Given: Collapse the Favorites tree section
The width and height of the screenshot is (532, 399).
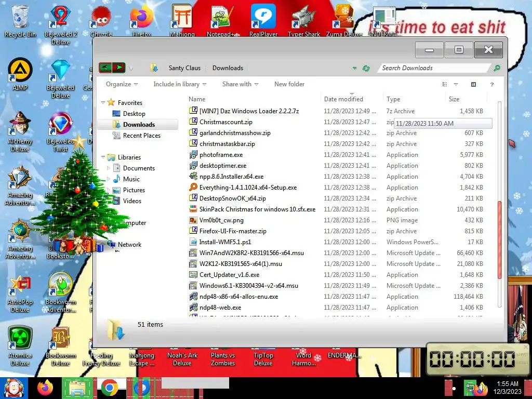Looking at the screenshot, I should (103, 102).
